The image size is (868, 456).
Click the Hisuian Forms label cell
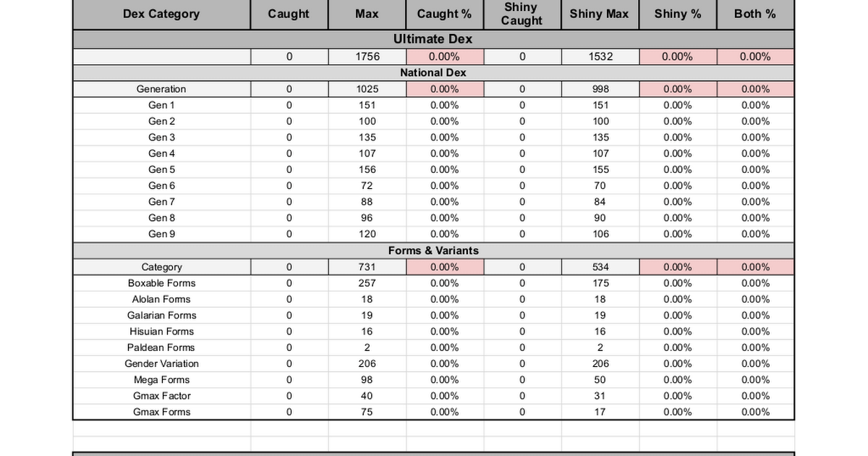[161, 332]
